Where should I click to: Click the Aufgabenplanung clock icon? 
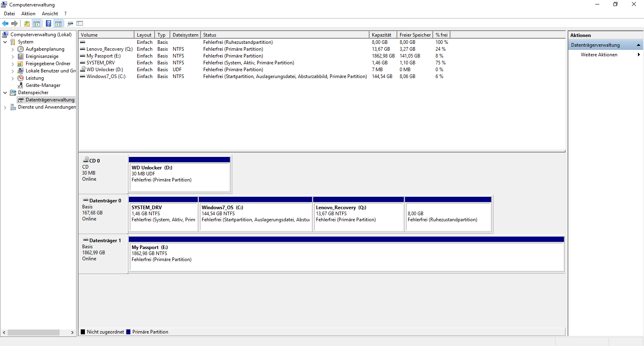tap(21, 49)
